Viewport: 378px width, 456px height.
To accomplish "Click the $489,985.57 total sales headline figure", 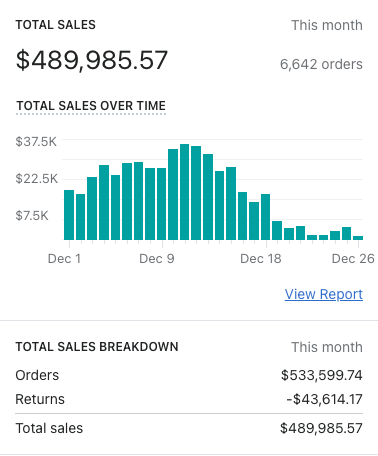I will click(x=92, y=60).
